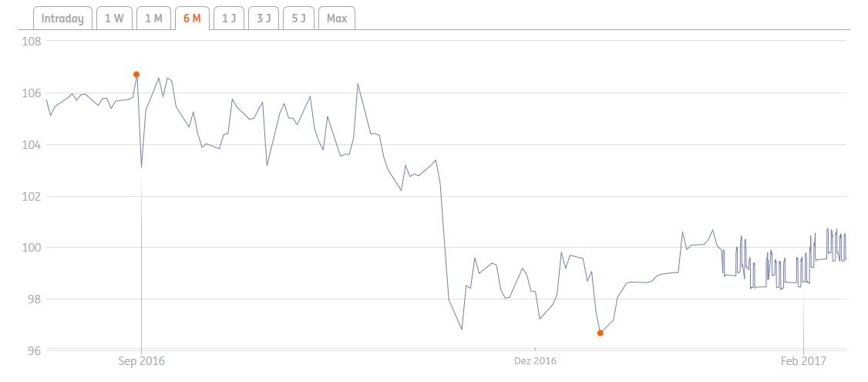
Task: Click the orange low point marker
Action: 601,333
